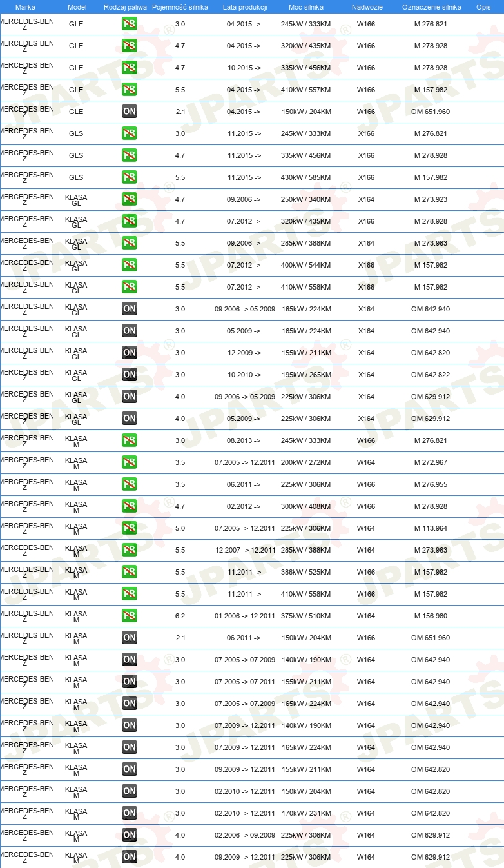Select the M 113.964 engine code cell

[x=431, y=528]
